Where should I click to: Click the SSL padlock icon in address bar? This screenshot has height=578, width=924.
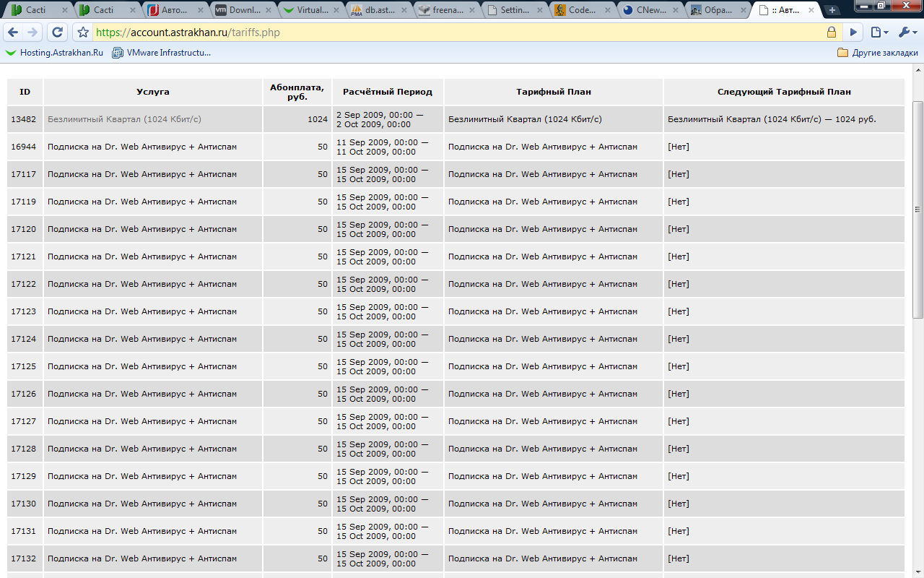point(832,33)
